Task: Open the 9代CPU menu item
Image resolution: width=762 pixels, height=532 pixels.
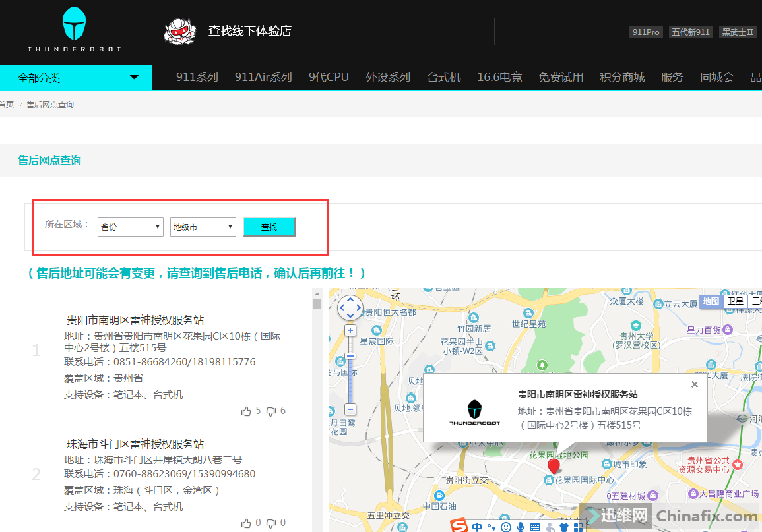Action: pos(329,77)
